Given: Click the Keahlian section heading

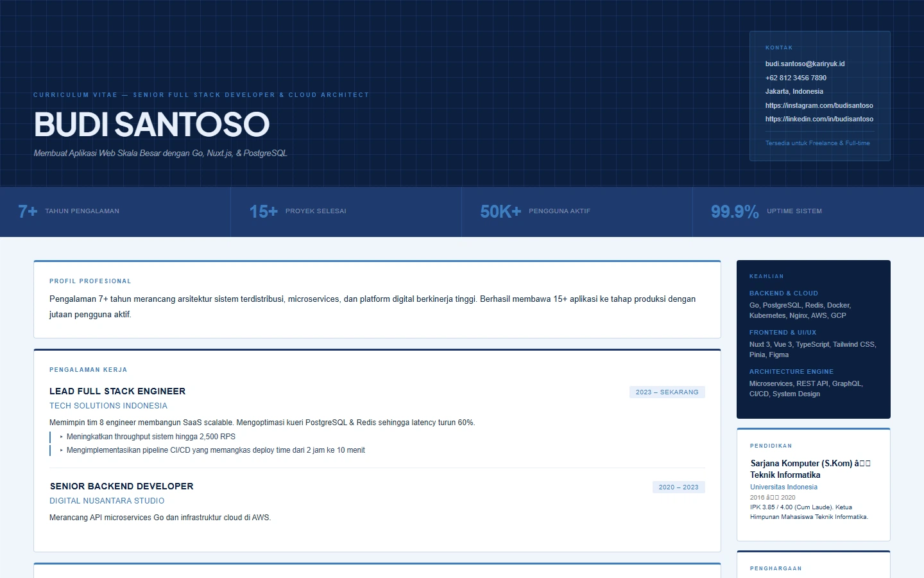Looking at the screenshot, I should coord(767,276).
